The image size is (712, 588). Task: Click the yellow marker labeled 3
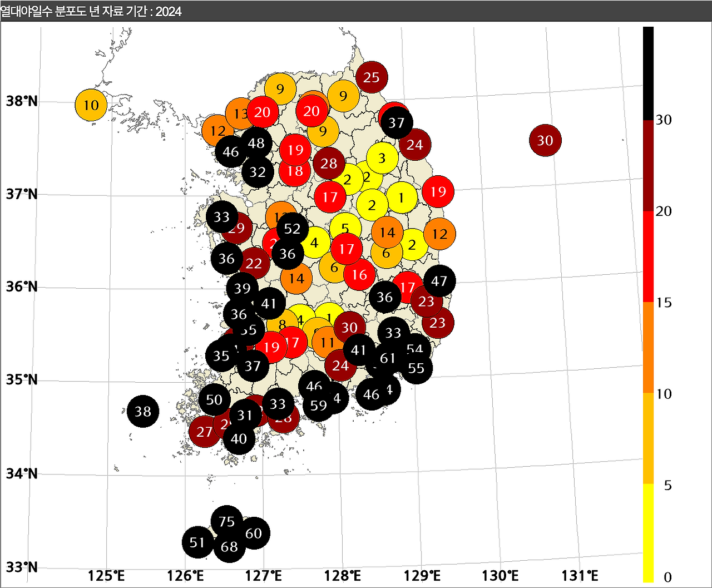point(382,158)
